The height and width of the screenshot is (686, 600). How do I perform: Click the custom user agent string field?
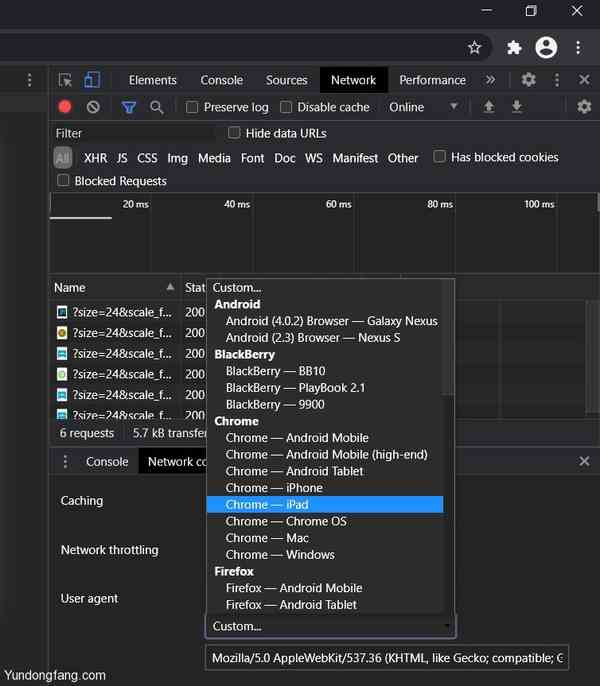pyautogui.click(x=387, y=658)
